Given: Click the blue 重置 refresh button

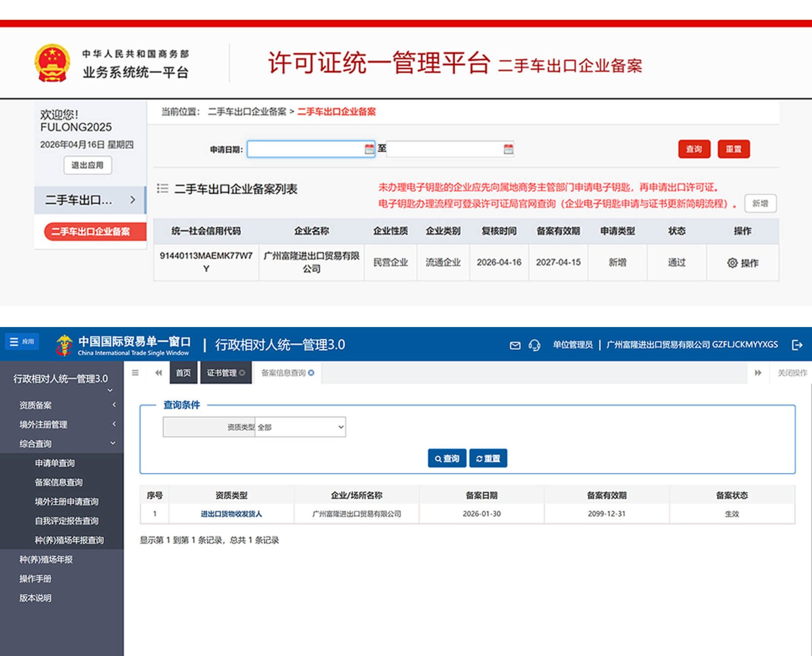Looking at the screenshot, I should [488, 458].
